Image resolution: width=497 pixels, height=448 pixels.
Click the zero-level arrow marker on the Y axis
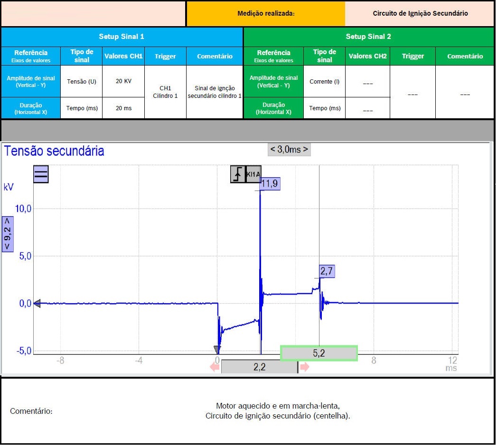[x=37, y=304]
